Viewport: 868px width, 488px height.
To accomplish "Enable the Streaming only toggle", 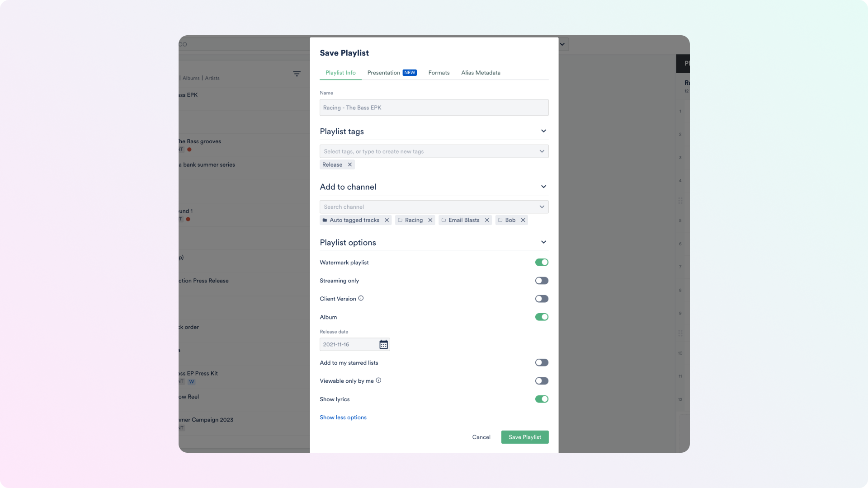I will pos(541,281).
